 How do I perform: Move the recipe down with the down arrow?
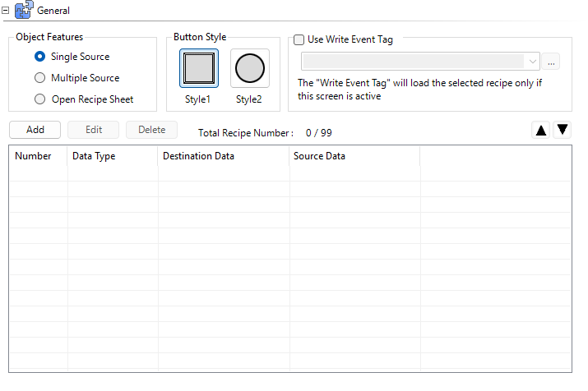coord(563,130)
